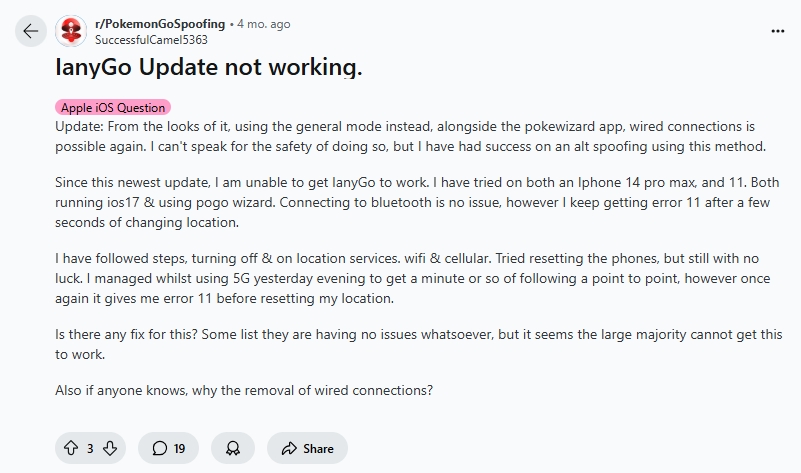
Task: Give an award to this post
Action: coord(233,448)
